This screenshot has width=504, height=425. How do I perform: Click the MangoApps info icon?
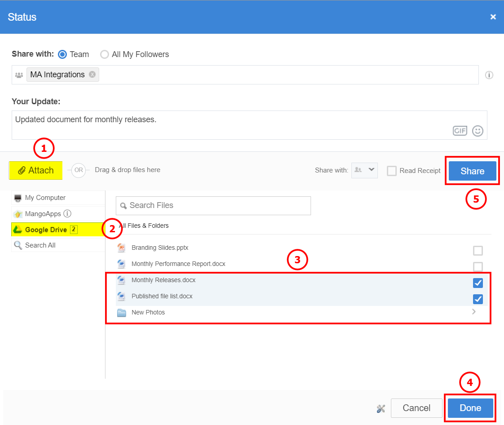coord(67,213)
